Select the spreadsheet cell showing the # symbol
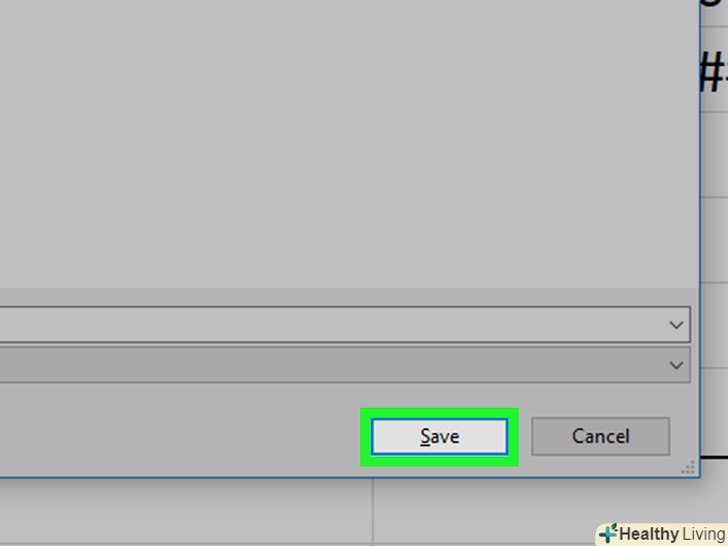This screenshot has width=728, height=546. [x=714, y=69]
